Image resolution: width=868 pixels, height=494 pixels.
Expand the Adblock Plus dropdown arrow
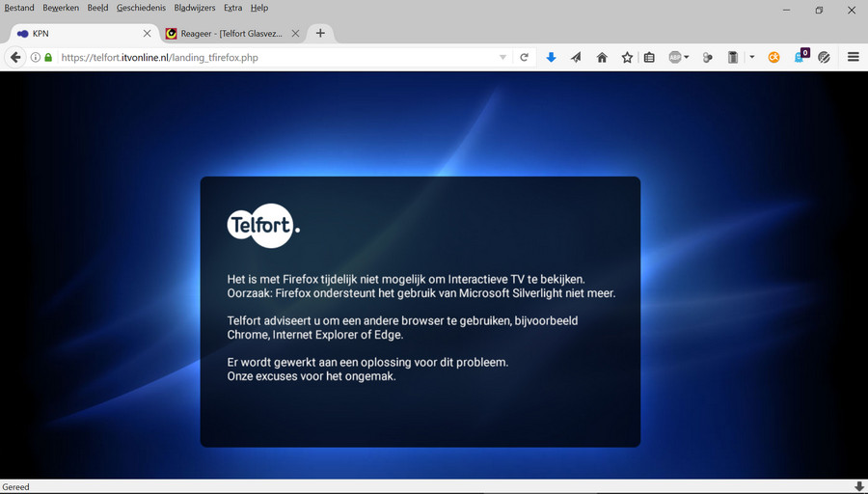coord(687,57)
